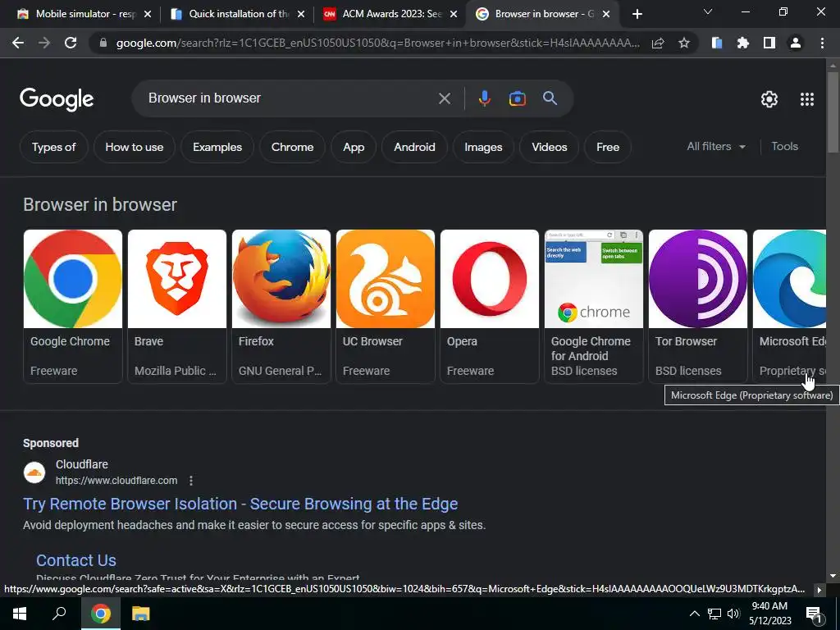This screenshot has width=840, height=630.
Task: Open the Contact Us sitelink
Action: click(76, 560)
